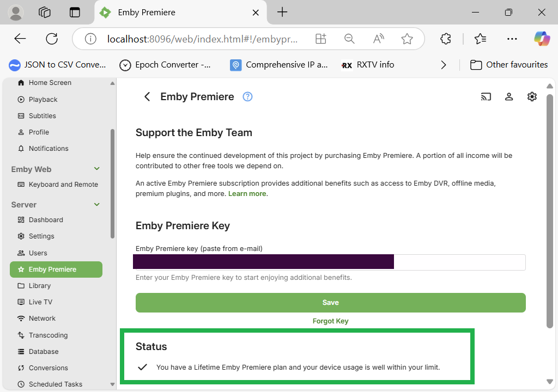Expand the favourites bar overflow chevron

point(444,65)
